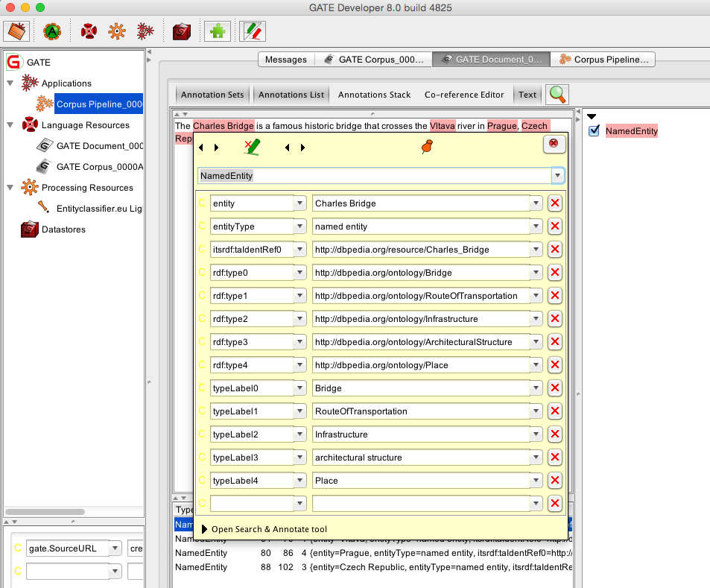The image size is (710, 588).
Task: Click the datastores toolbar icon
Action: (x=182, y=31)
